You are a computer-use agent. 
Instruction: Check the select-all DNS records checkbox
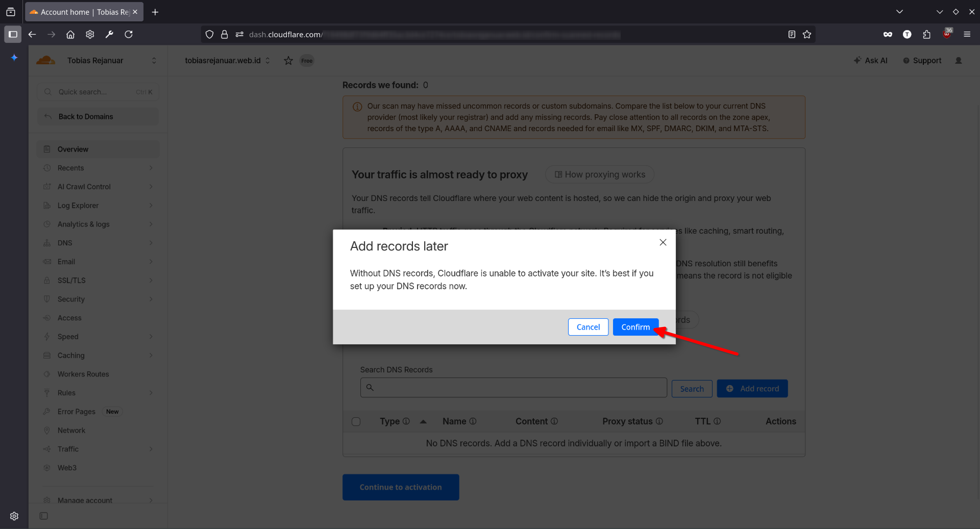356,421
